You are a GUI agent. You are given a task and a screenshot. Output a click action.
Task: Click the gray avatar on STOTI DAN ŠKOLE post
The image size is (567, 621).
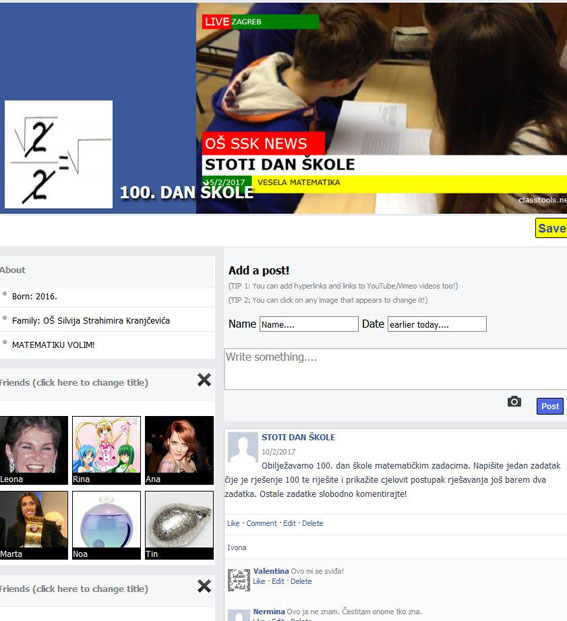pyautogui.click(x=243, y=448)
